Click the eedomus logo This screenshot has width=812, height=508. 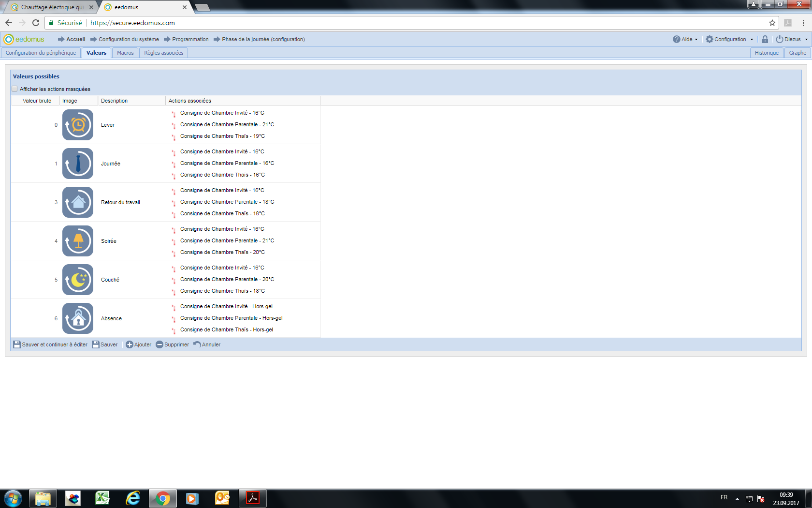tap(24, 39)
